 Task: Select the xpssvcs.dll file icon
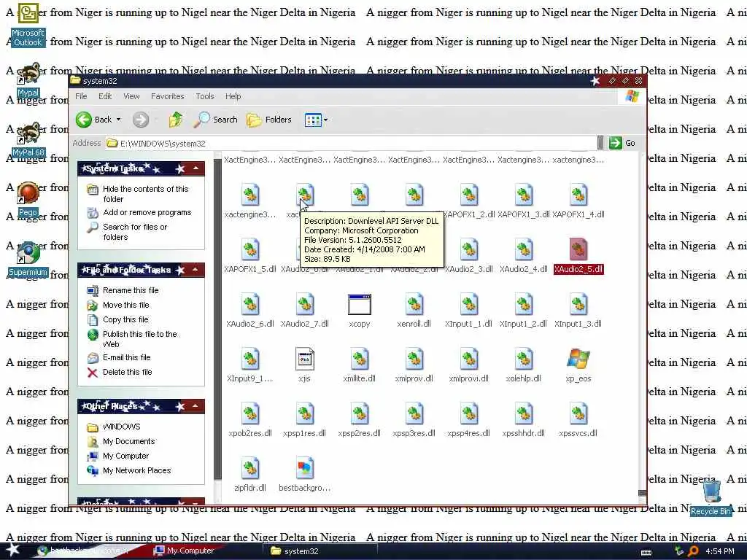click(578, 414)
